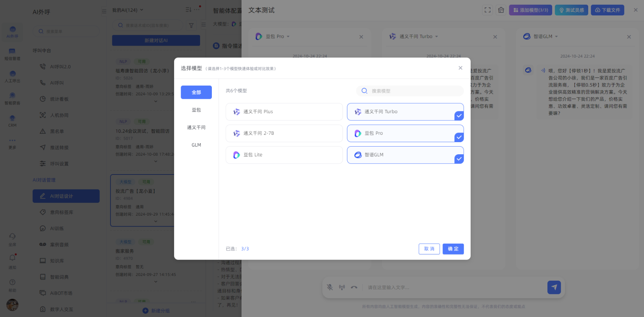Screen dimensions: 644x317
Task: Select the 通义千问 Plus model card
Action: click(284, 112)
